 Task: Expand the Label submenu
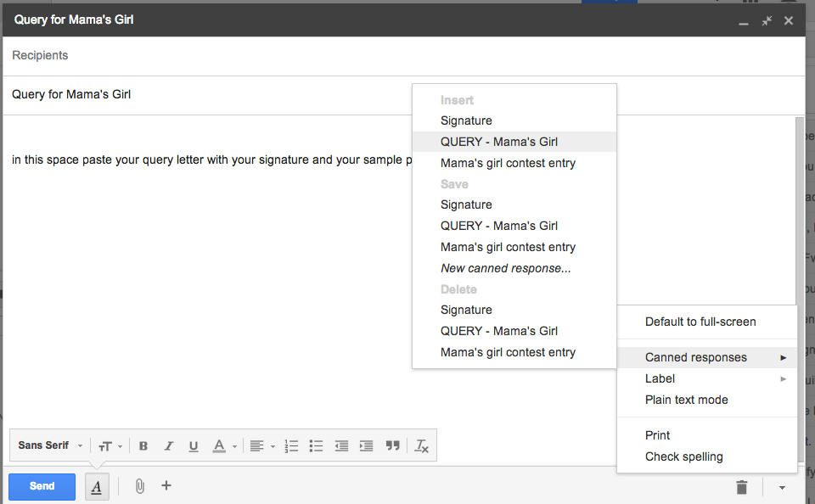tap(707, 378)
